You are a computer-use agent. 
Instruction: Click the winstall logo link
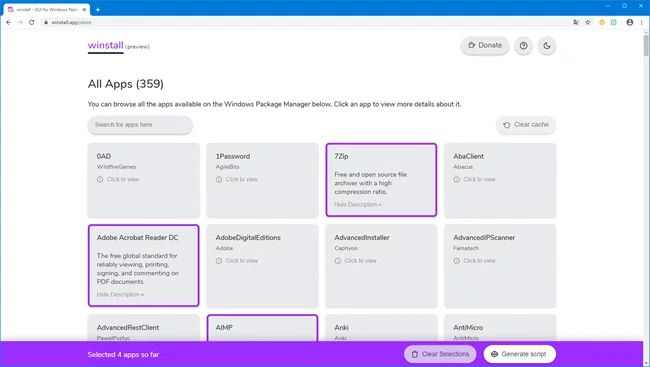click(105, 45)
